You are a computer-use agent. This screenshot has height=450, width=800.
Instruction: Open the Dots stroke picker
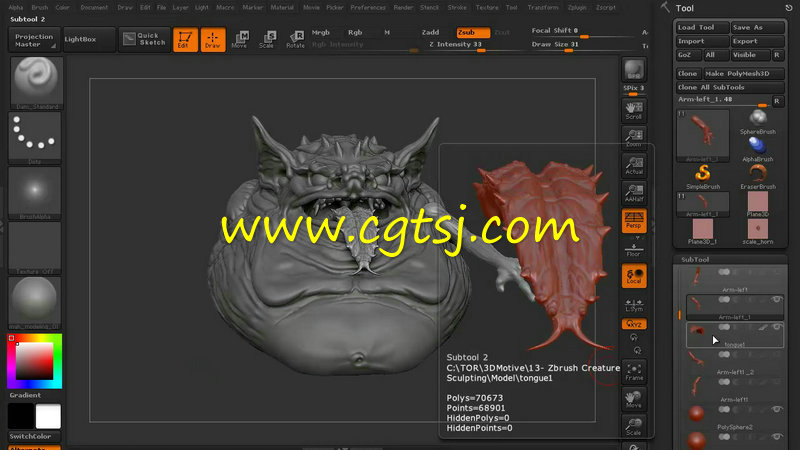35,138
